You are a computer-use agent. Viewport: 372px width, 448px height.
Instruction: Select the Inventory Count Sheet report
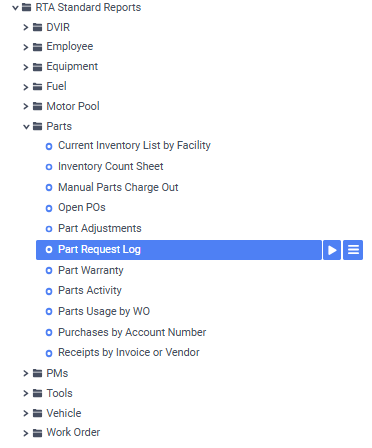coord(111,166)
